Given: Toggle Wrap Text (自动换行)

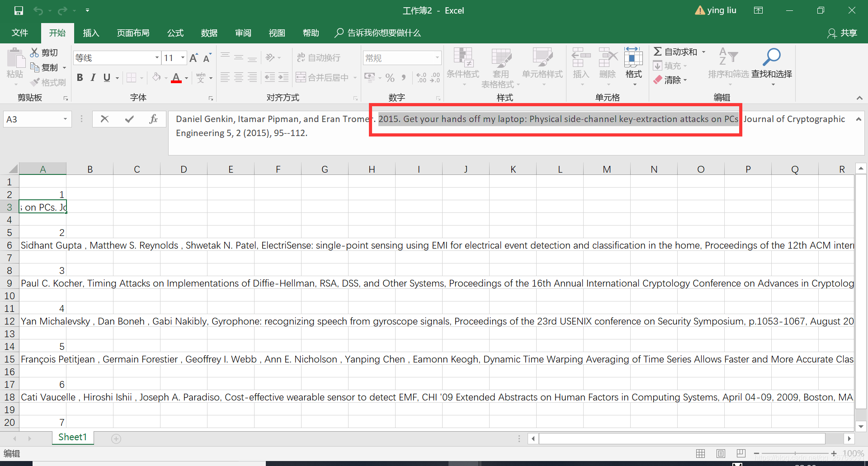Looking at the screenshot, I should pos(319,58).
